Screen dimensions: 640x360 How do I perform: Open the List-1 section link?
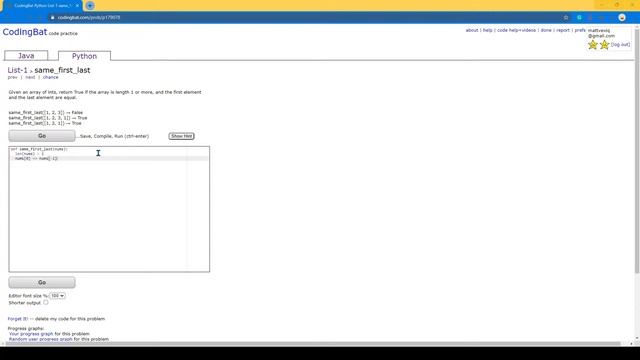click(x=18, y=70)
